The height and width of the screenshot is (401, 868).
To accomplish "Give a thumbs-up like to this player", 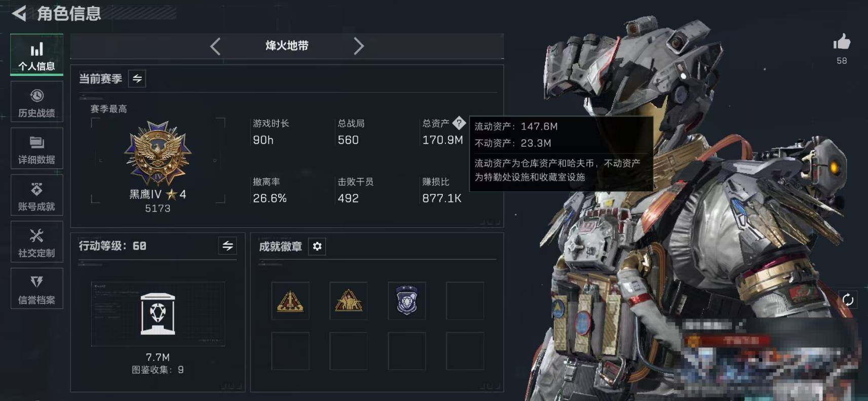I will (842, 42).
